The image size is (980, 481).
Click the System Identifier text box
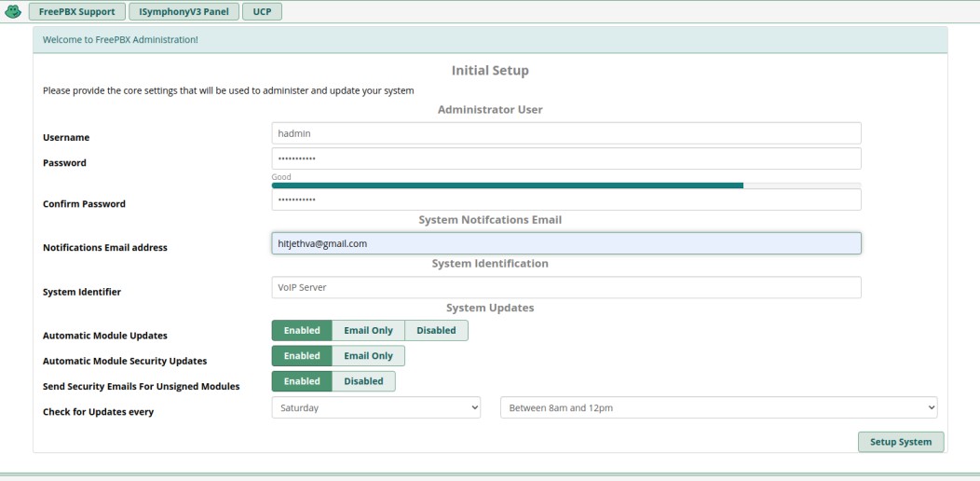tap(565, 287)
